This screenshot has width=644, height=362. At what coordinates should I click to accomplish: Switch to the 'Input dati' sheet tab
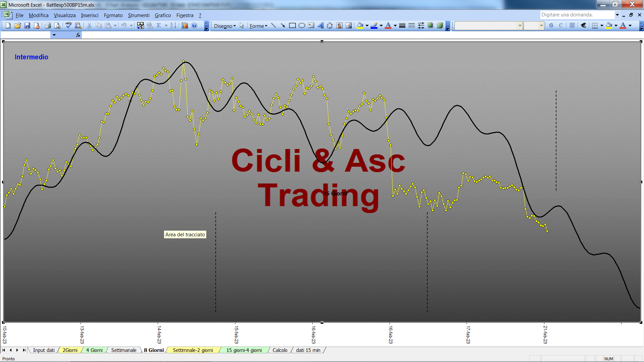point(44,350)
